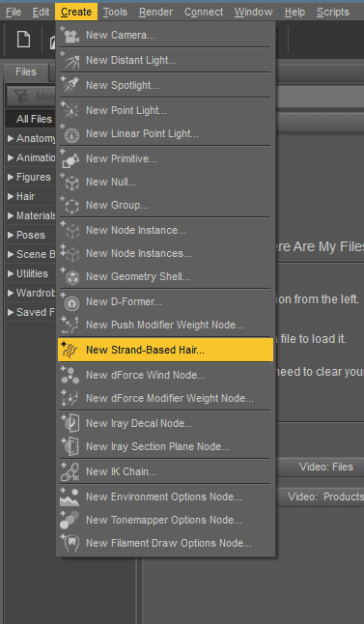
Task: Click the New Linear Point Light icon
Action: 70,133
